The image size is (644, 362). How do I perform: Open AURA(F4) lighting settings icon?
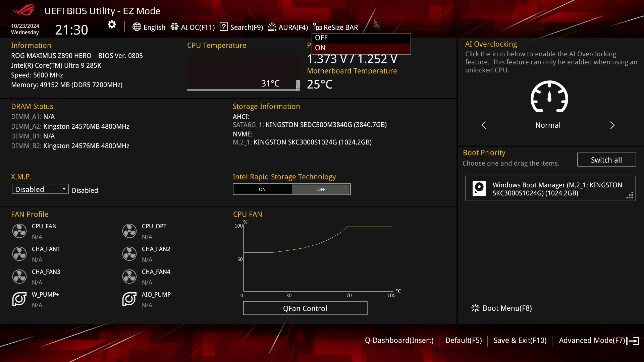pyautogui.click(x=271, y=26)
